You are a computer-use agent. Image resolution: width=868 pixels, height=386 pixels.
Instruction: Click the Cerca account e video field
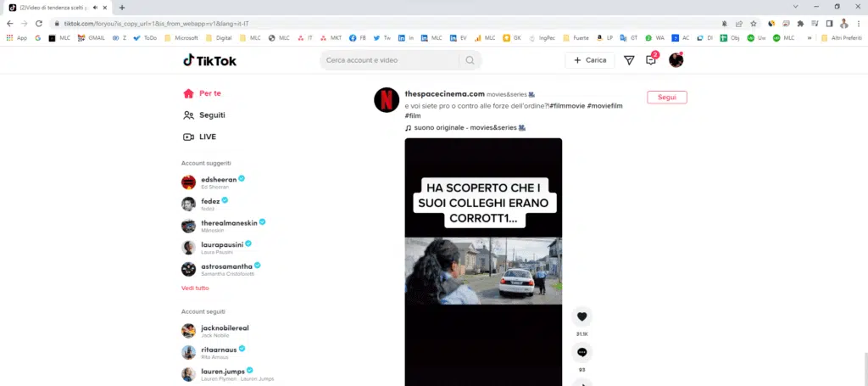coord(390,60)
